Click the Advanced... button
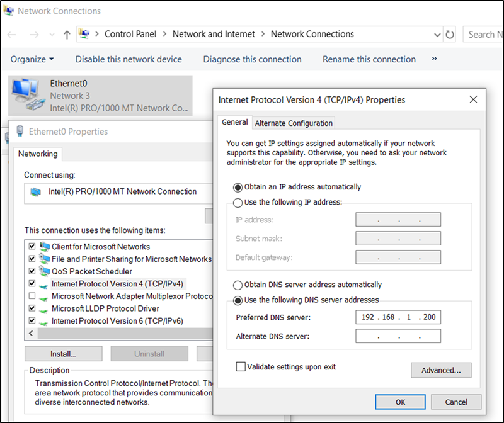504x423 pixels. [x=441, y=370]
